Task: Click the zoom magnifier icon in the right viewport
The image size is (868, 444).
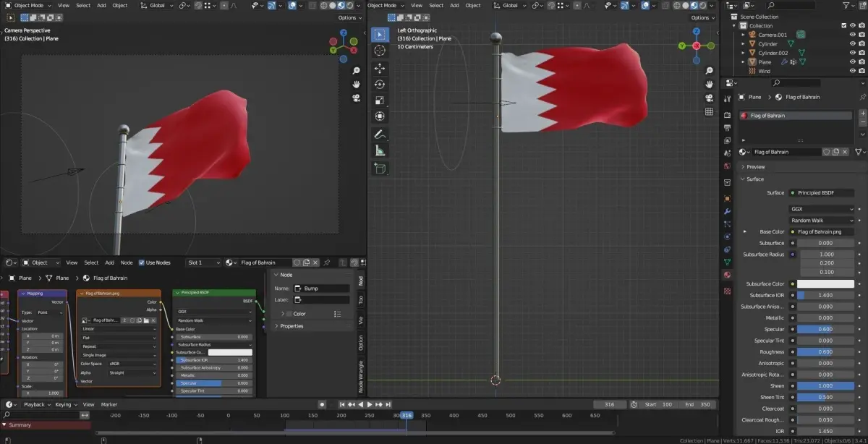Action: coord(709,71)
